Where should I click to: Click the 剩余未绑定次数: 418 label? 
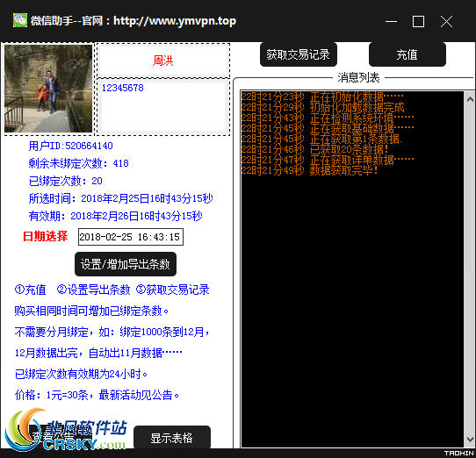(79, 163)
